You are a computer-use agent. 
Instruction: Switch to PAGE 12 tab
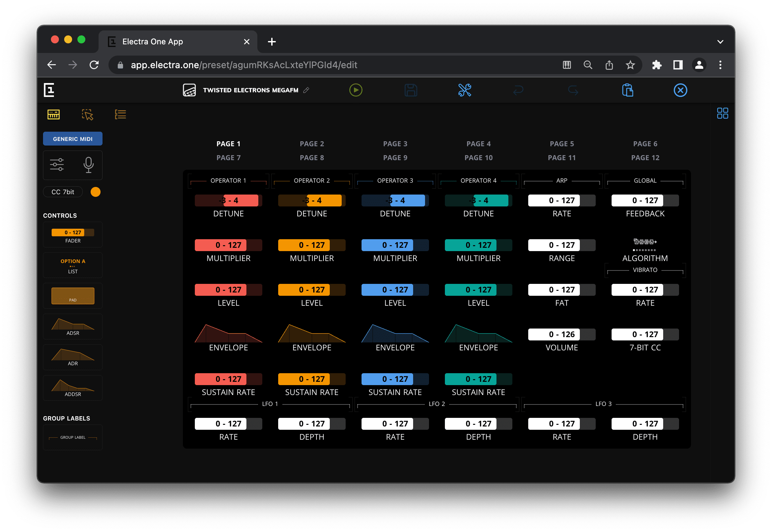point(645,158)
